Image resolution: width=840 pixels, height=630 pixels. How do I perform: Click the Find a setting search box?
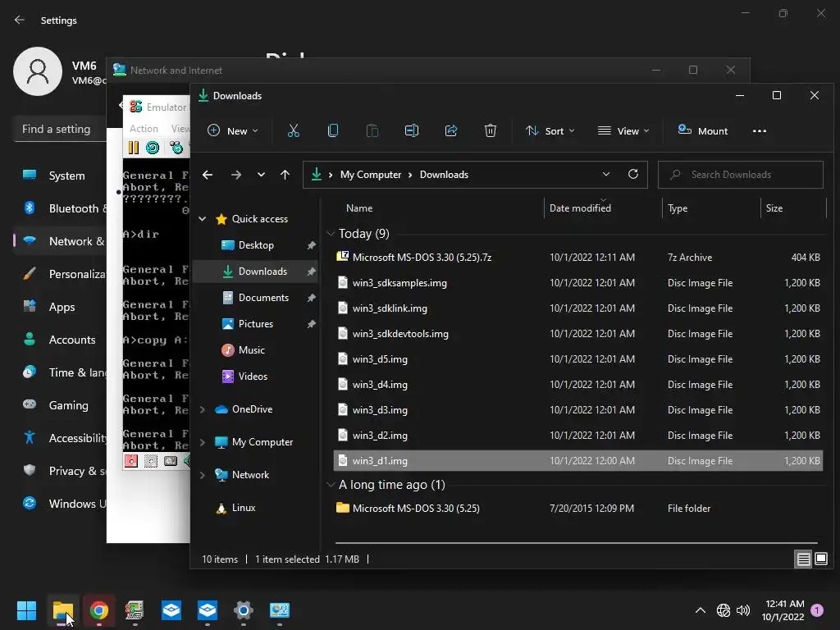(60, 129)
